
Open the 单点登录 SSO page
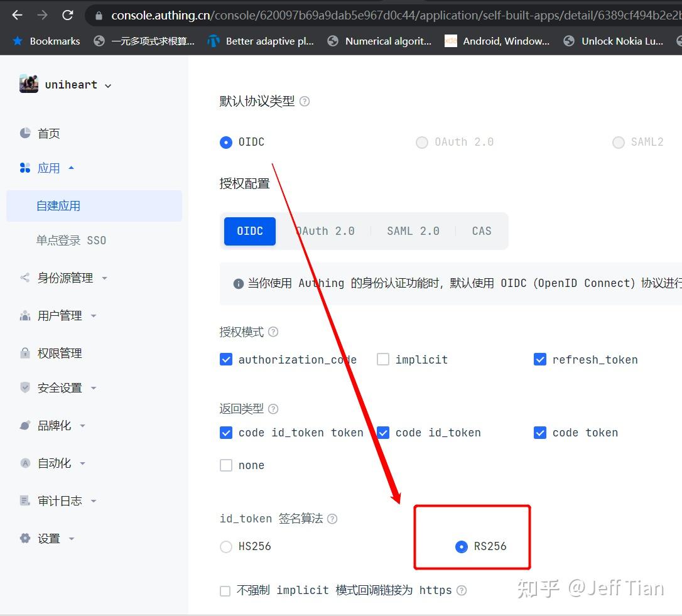pyautogui.click(x=73, y=240)
